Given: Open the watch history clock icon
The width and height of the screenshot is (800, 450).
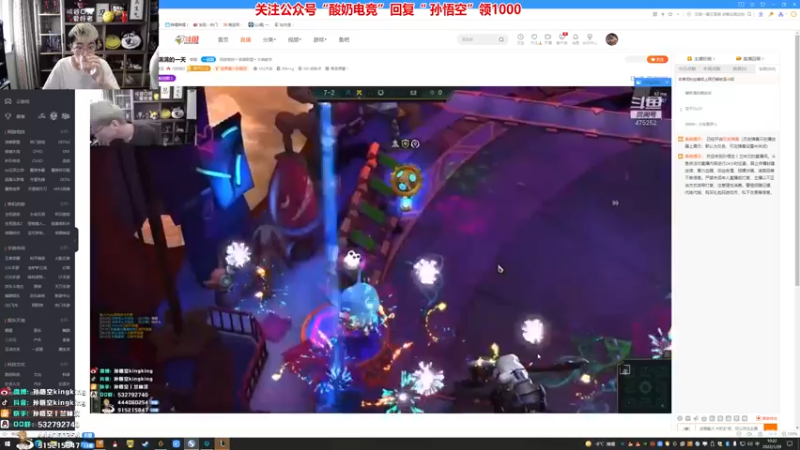Looking at the screenshot, I should 520,39.
